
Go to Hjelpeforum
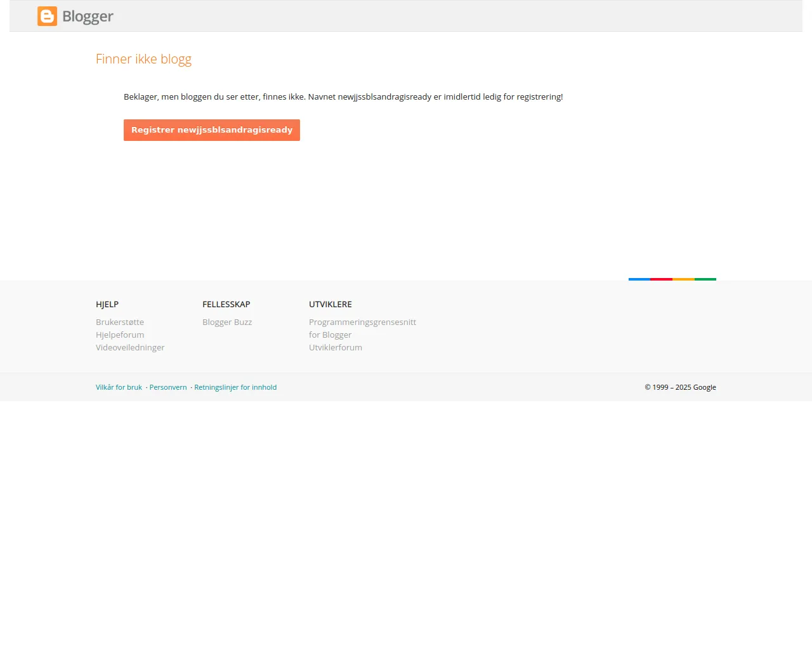coord(120,335)
